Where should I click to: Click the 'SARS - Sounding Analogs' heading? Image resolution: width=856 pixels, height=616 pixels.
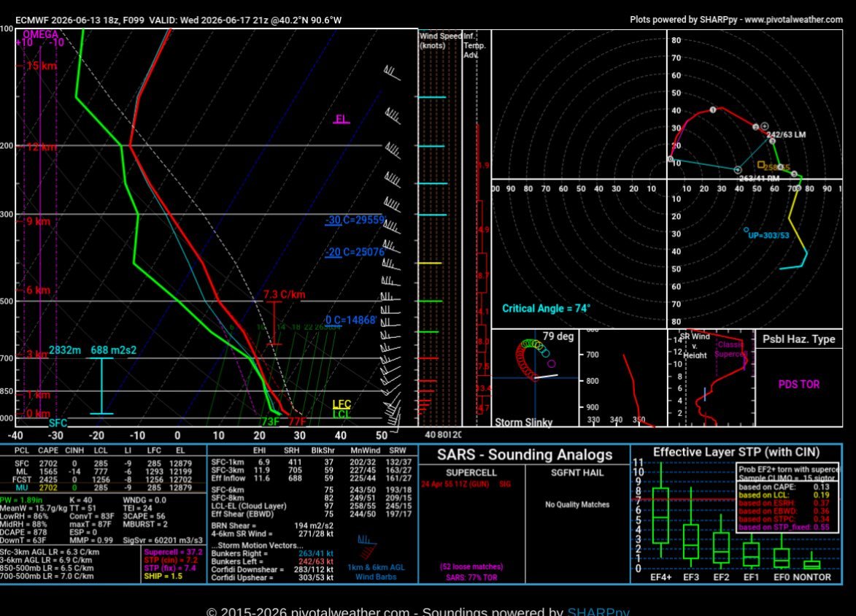tap(525, 455)
